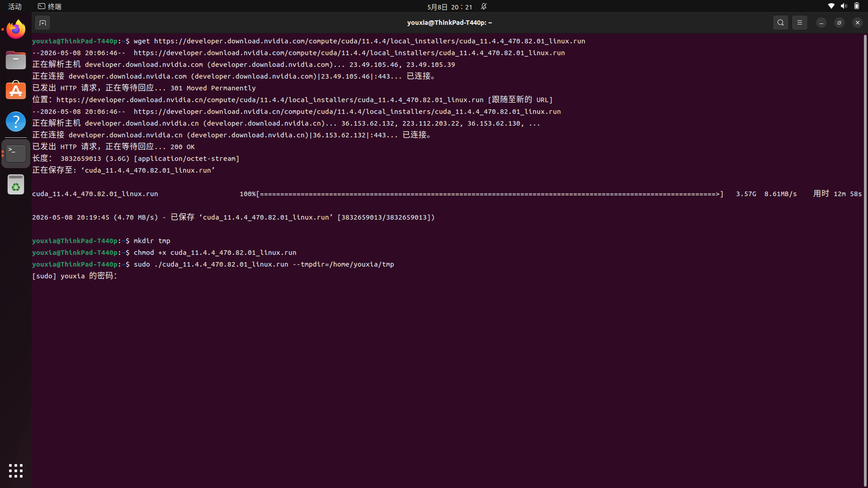Viewport: 868px width, 488px height.
Task: Open the Wi-Fi status icon
Action: [x=831, y=6]
